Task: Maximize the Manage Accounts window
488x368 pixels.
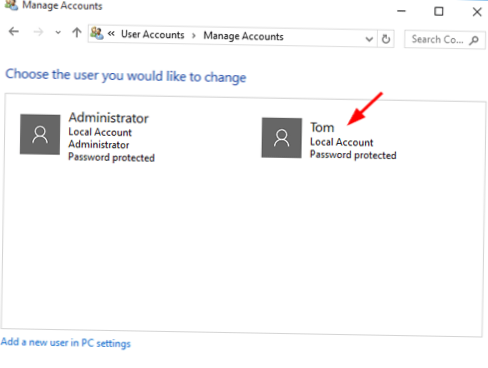Action: [x=439, y=12]
